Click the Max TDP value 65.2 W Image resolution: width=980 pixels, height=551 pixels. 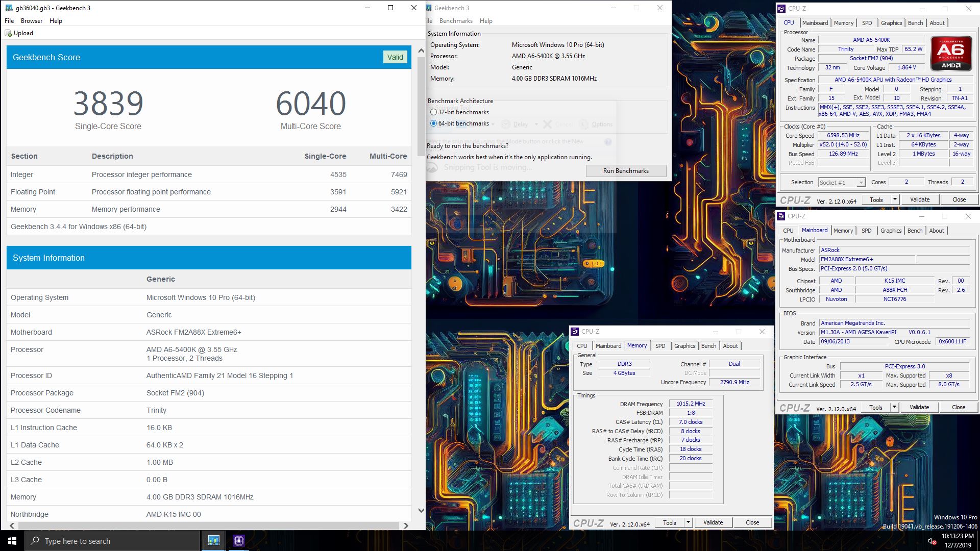coord(913,49)
